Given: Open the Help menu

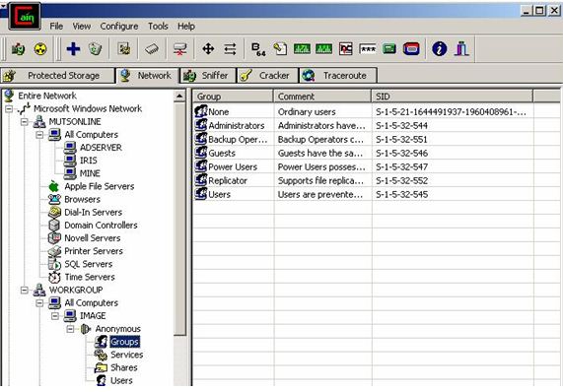Looking at the screenshot, I should (x=186, y=27).
